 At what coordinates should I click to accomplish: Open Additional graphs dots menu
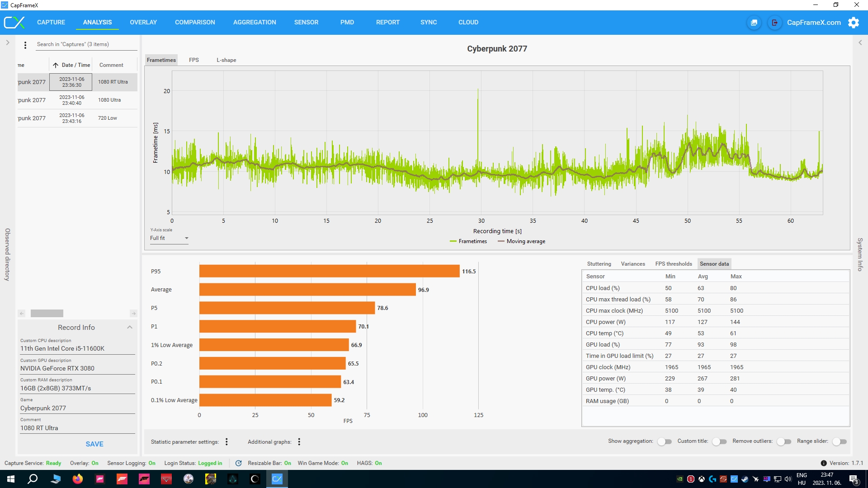click(x=299, y=442)
